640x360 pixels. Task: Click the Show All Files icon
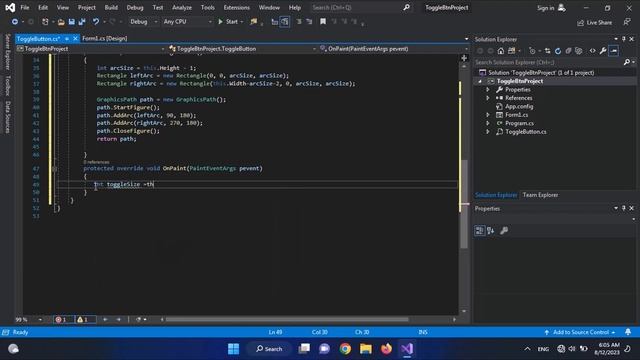[579, 51]
